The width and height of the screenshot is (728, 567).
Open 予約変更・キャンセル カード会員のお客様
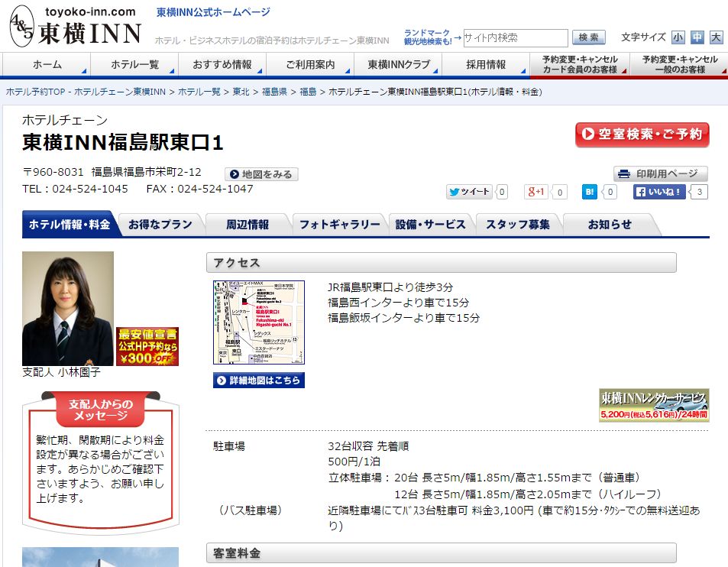click(x=580, y=64)
